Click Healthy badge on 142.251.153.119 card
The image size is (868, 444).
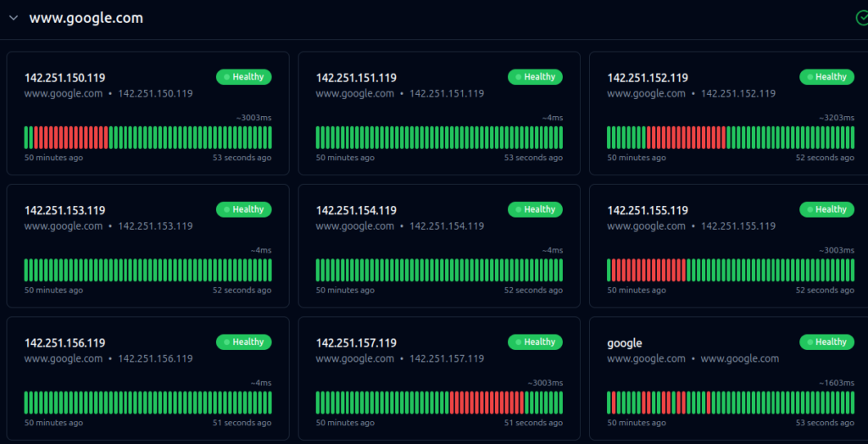point(243,209)
